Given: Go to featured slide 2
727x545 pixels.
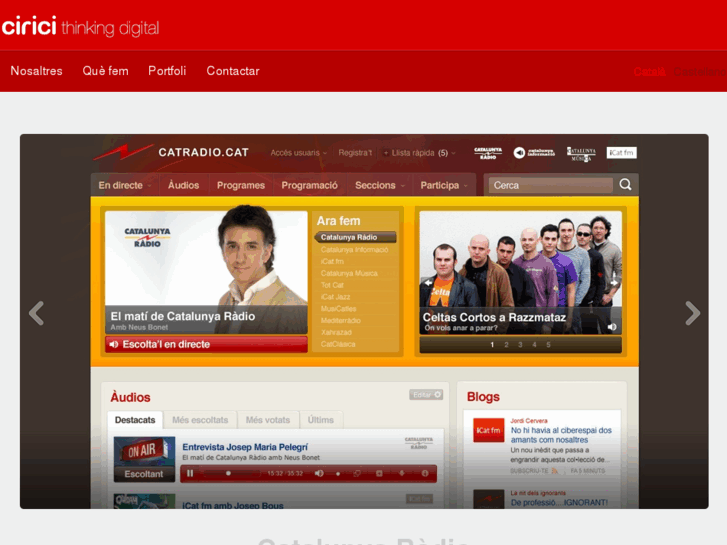Looking at the screenshot, I should click(506, 345).
